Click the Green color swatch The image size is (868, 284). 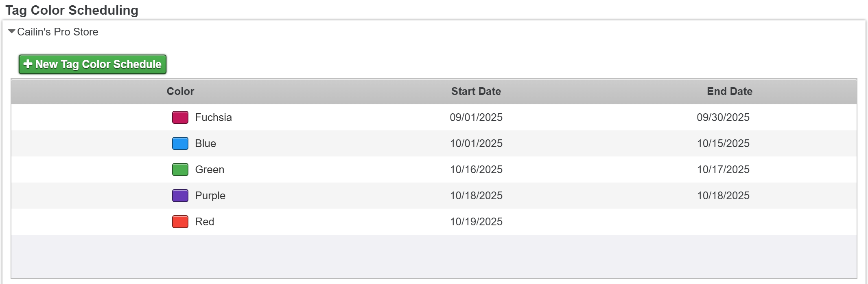coord(180,170)
